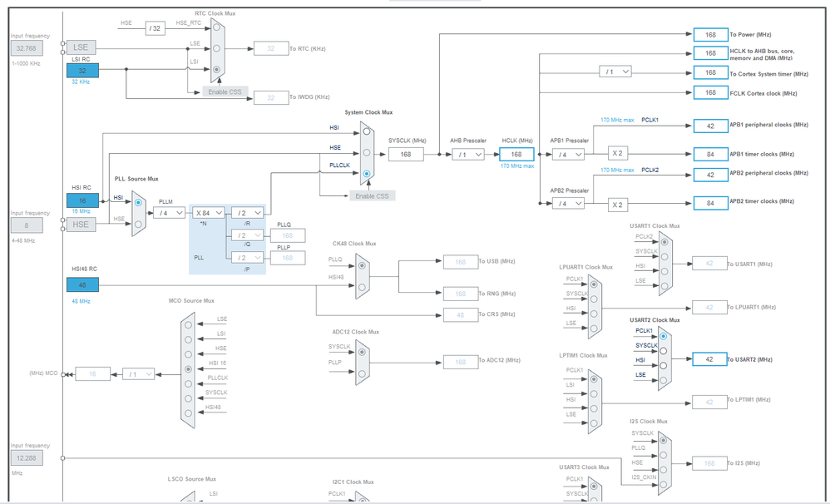Choose PLLCLK in the MCO Source Mux

(x=188, y=384)
